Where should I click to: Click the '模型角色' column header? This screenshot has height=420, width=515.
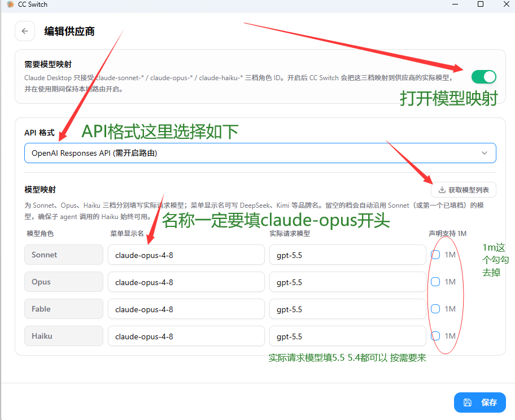point(40,234)
